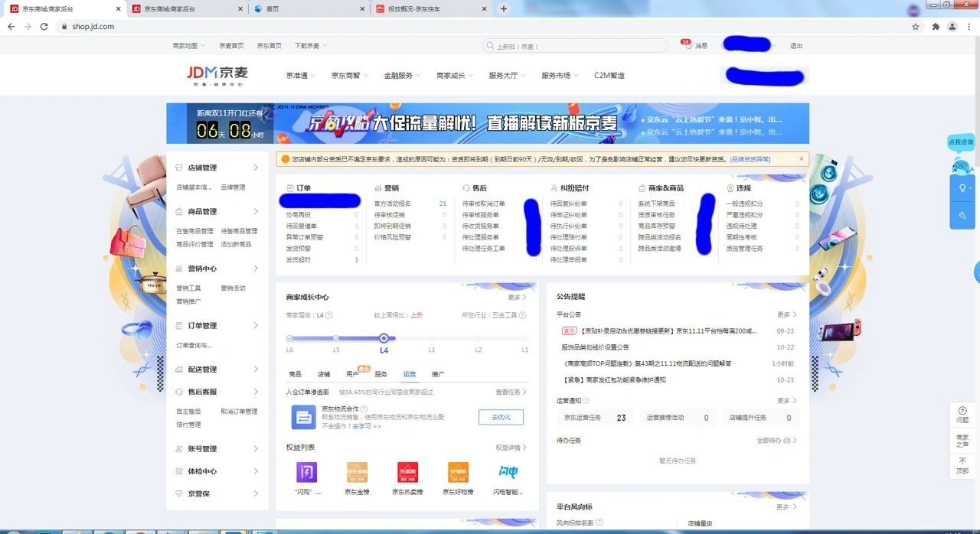Click L4 marker on level progress bar
The height and width of the screenshot is (534, 980).
[x=384, y=338]
